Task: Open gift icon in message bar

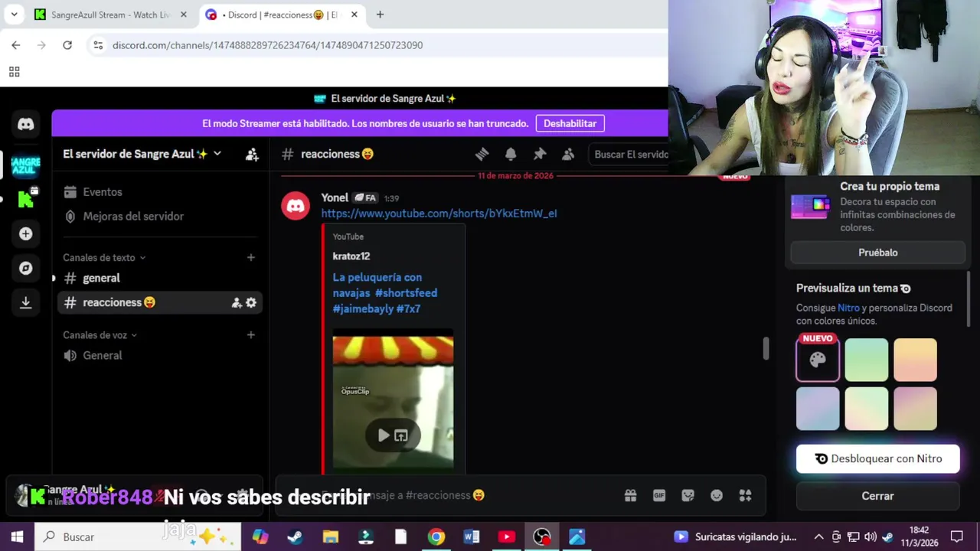Action: [630, 495]
